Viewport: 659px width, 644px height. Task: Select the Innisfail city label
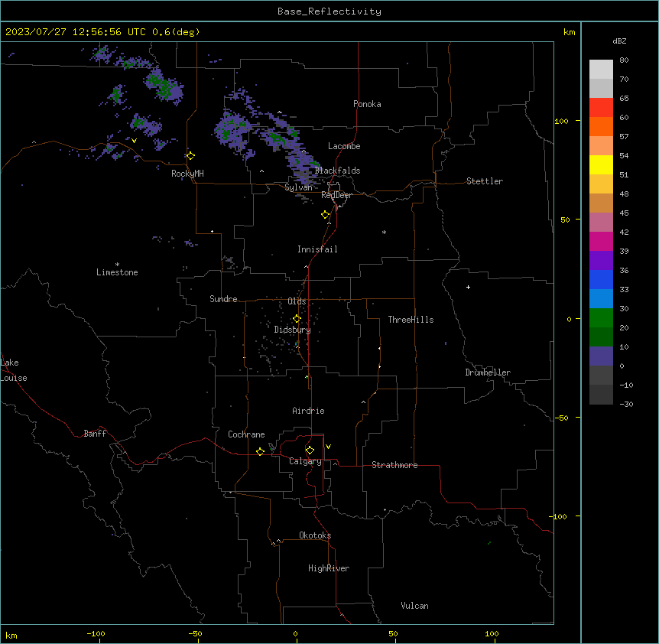[317, 249]
